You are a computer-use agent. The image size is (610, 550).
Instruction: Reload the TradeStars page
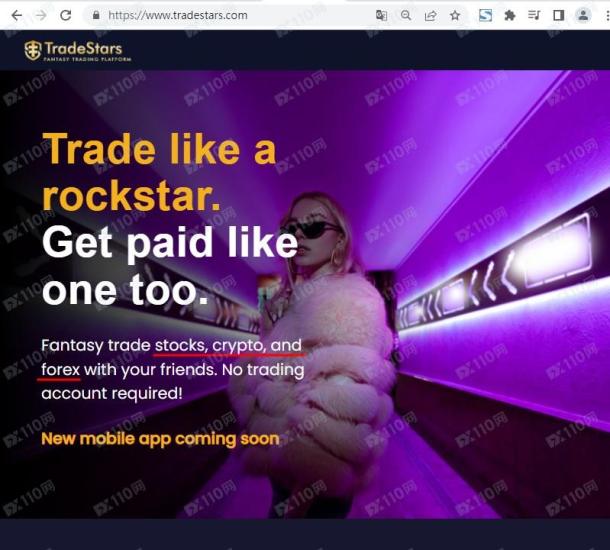tap(65, 16)
